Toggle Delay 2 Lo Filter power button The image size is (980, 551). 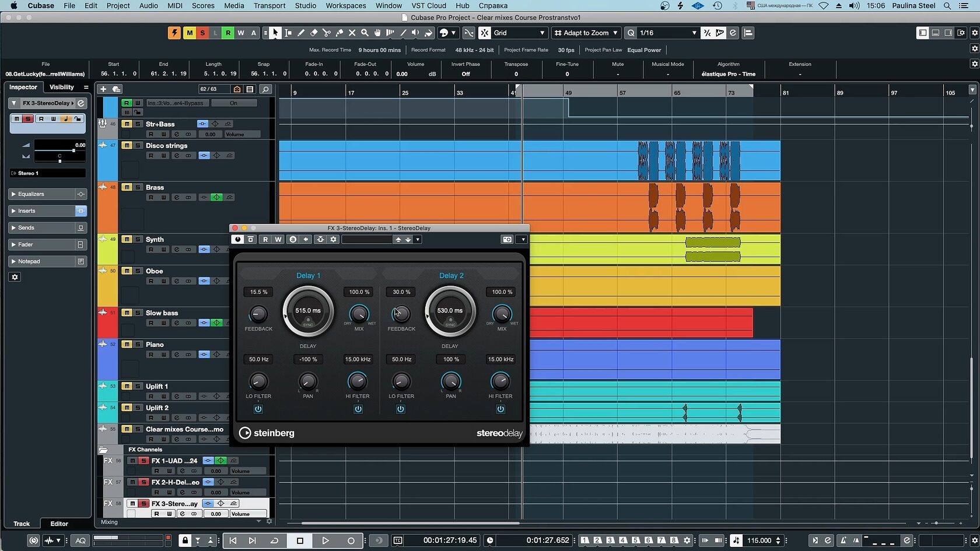click(401, 409)
